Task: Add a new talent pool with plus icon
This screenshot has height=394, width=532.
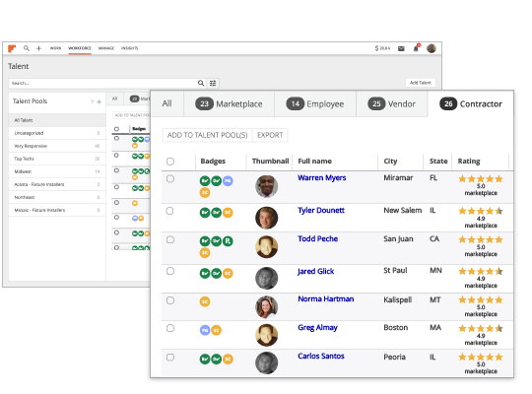Action: point(100,101)
